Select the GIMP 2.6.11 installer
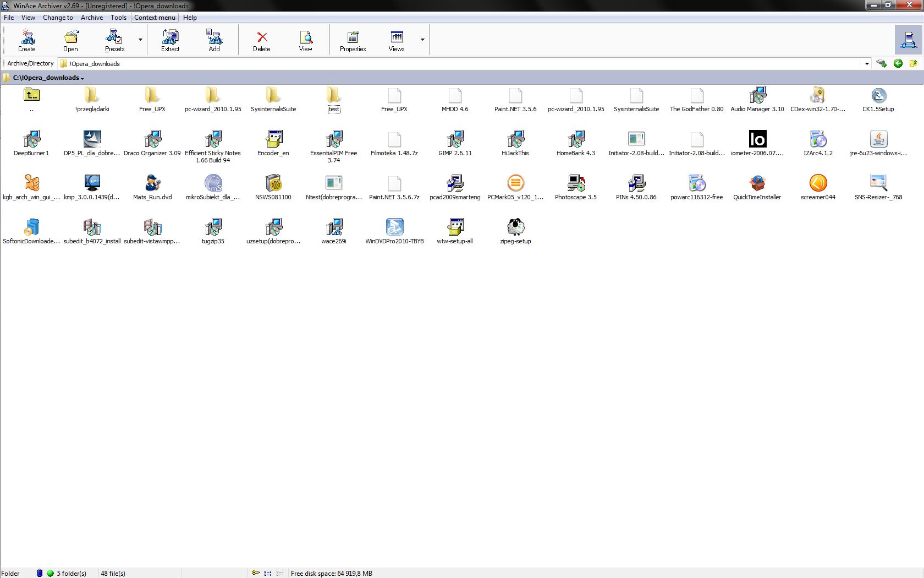This screenshot has width=924, height=578. pyautogui.click(x=455, y=143)
